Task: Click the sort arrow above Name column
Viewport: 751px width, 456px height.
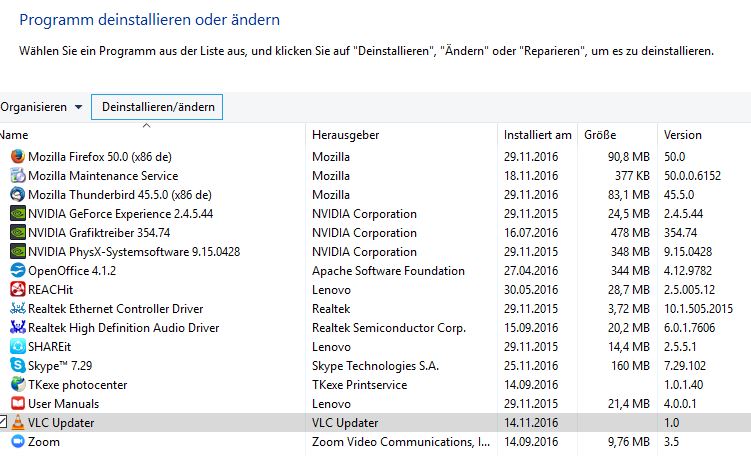Action: pyautogui.click(x=146, y=126)
